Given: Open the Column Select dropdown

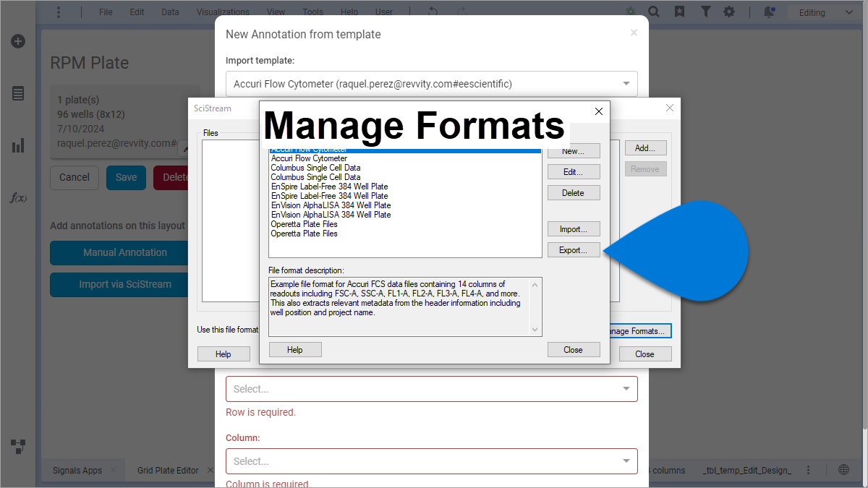Looking at the screenshot, I should [432, 461].
